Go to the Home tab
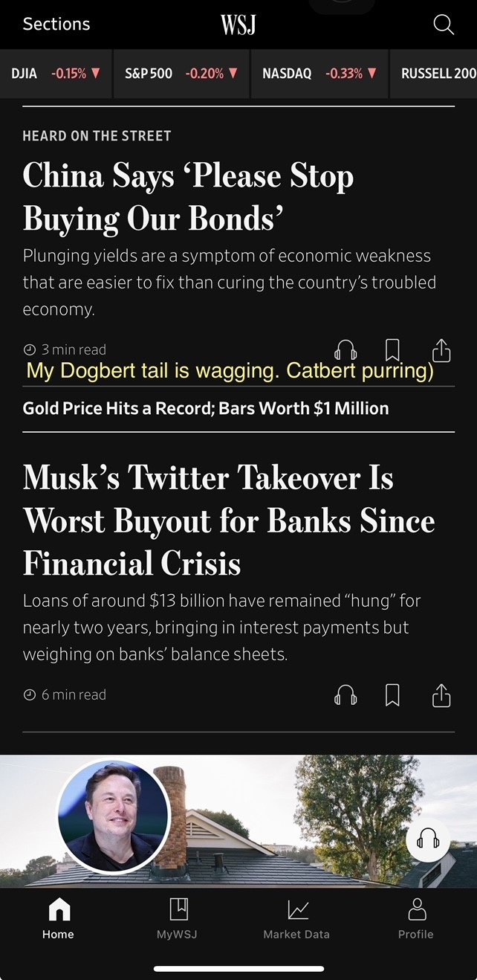Image resolution: width=477 pixels, height=980 pixels. pyautogui.click(x=58, y=918)
